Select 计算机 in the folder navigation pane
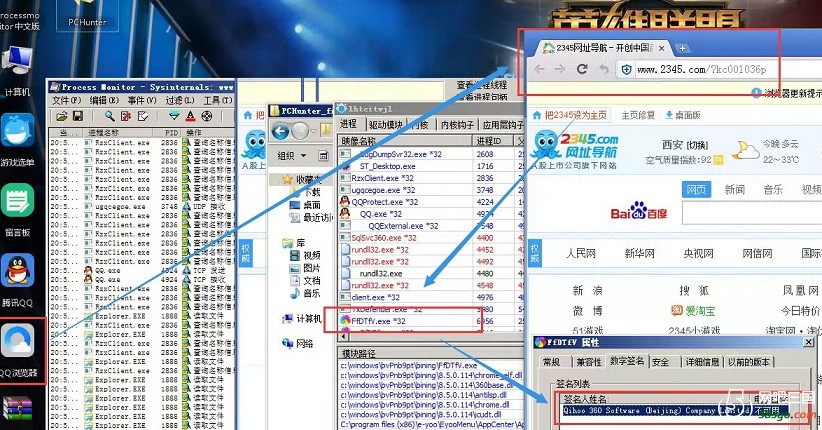The height and width of the screenshot is (430, 822). click(x=302, y=318)
